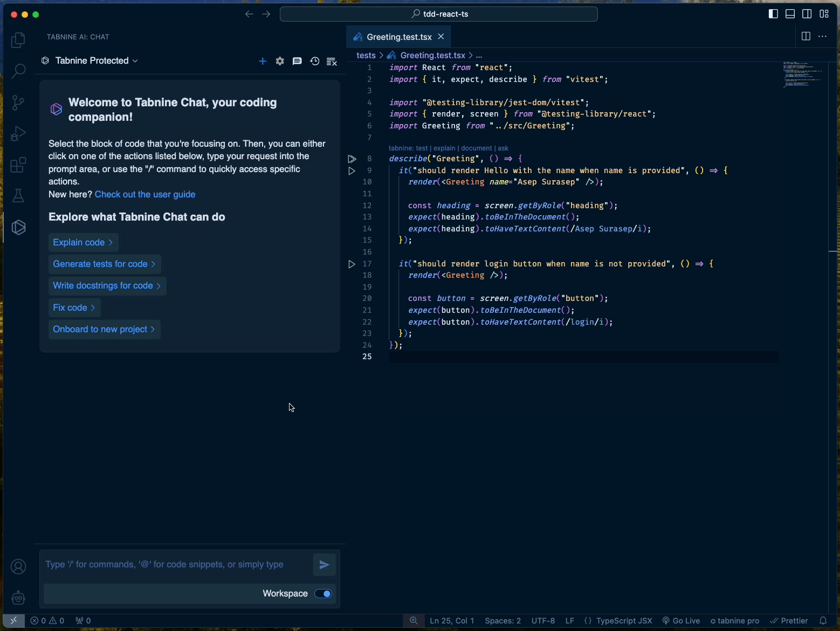Toggle the Workspace switch off
The width and height of the screenshot is (840, 631).
(323, 594)
